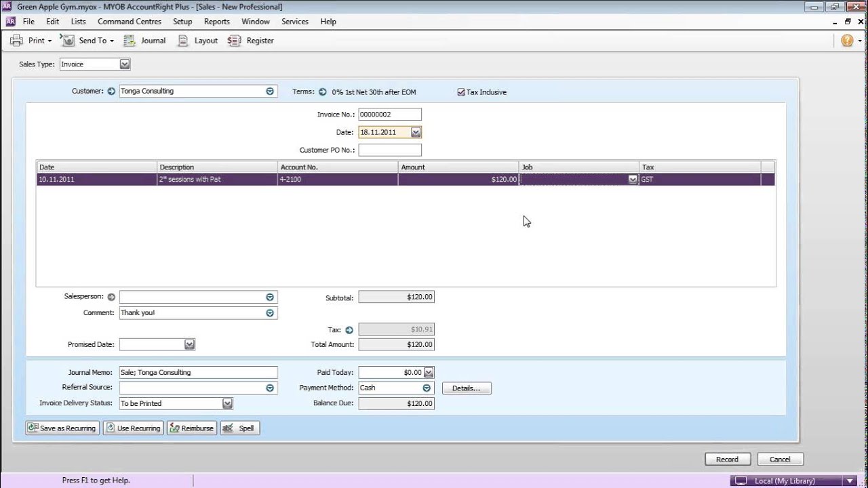Click the Paid Today amount field
Viewport: 868px width, 488px height.
click(x=391, y=372)
